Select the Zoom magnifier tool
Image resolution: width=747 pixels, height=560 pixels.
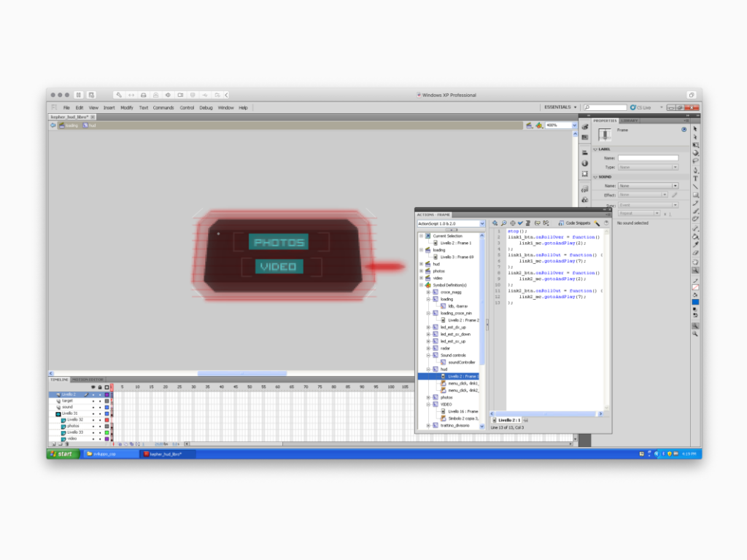pyautogui.click(x=695, y=270)
